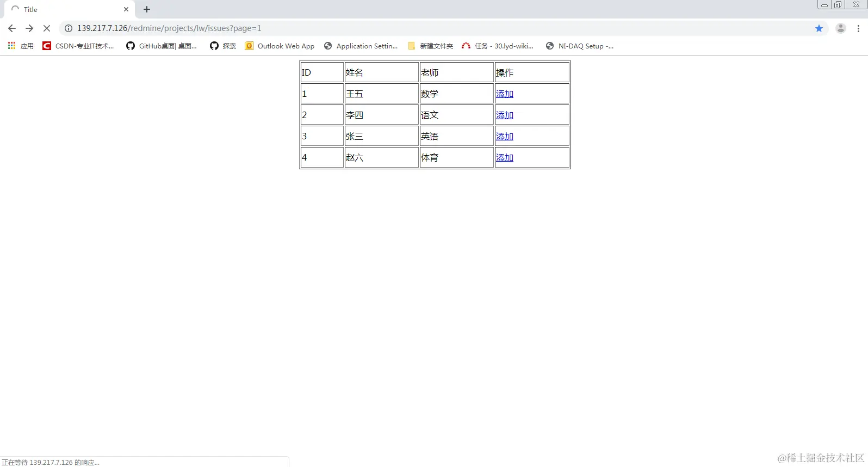Select the cell 王五
Viewport: 868px width, 467px height.
pos(381,94)
